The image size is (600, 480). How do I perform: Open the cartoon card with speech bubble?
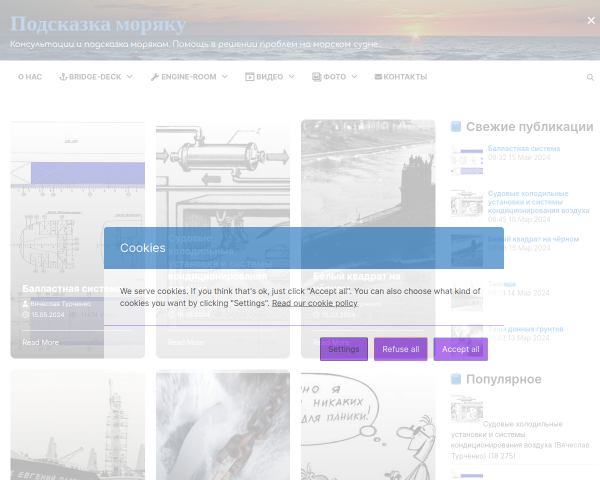tap(368, 425)
